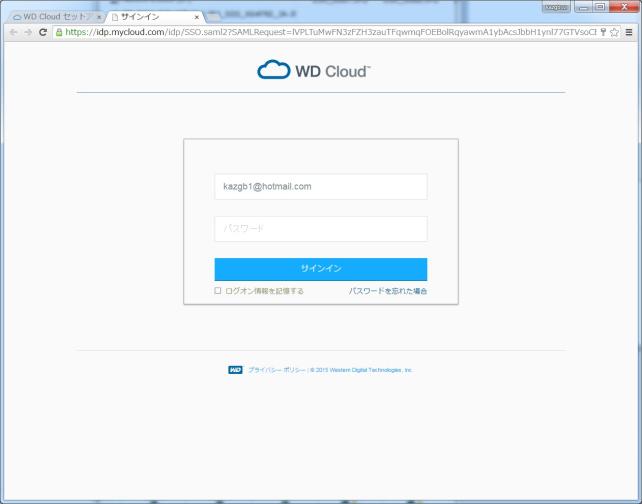Click the browser forward arrow
The image size is (642, 504).
(28, 32)
